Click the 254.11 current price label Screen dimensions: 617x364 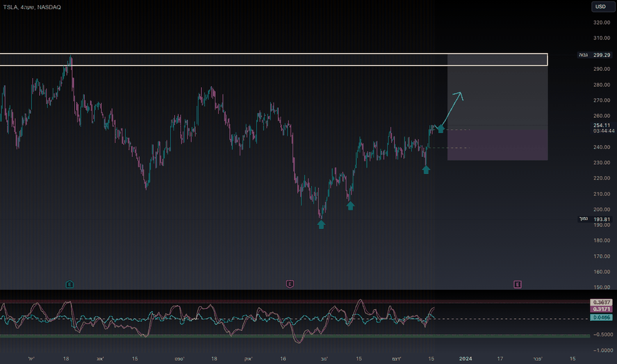tap(602, 125)
